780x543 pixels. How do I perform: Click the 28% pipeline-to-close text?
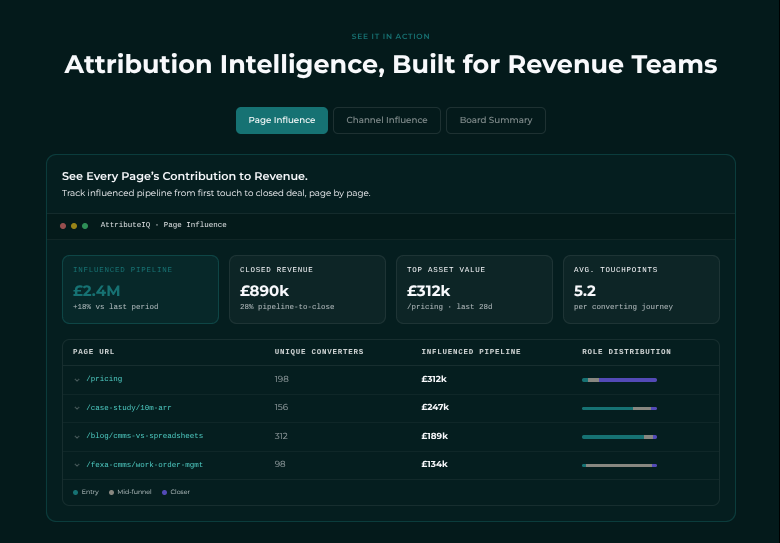287,307
